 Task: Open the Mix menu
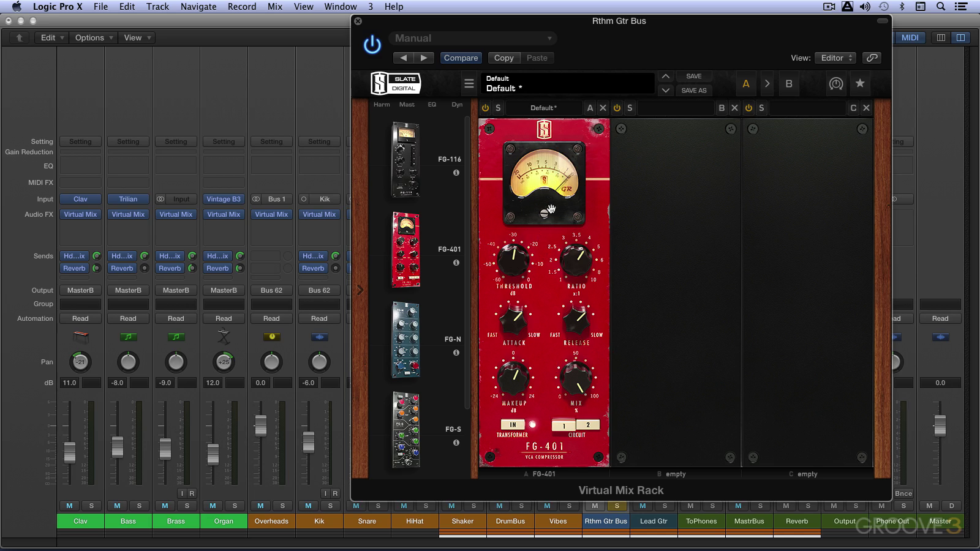[x=275, y=6]
